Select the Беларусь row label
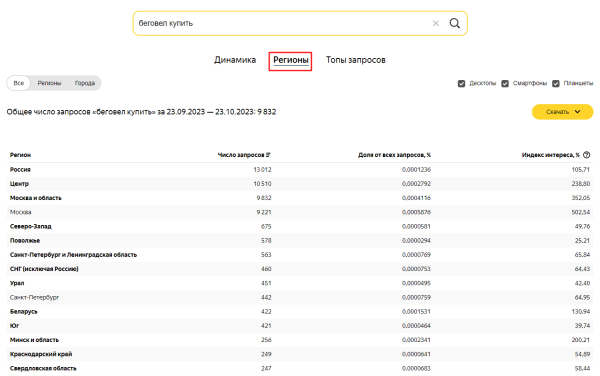This screenshot has height=376, width=600. tap(24, 311)
